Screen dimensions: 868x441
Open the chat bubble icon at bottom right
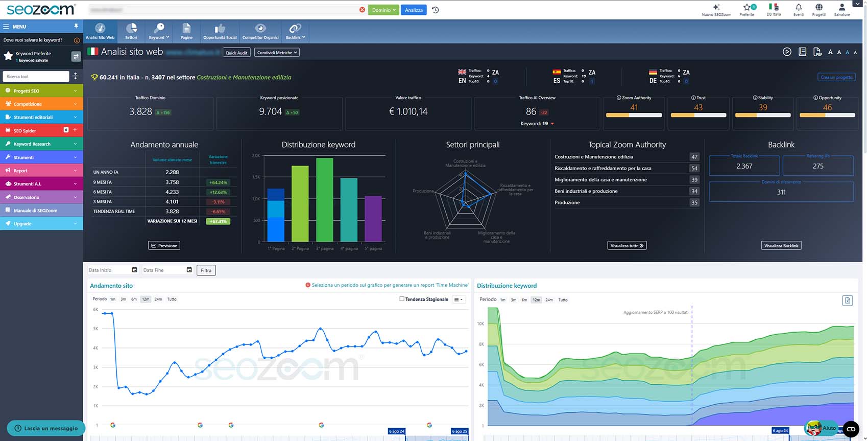click(x=851, y=429)
